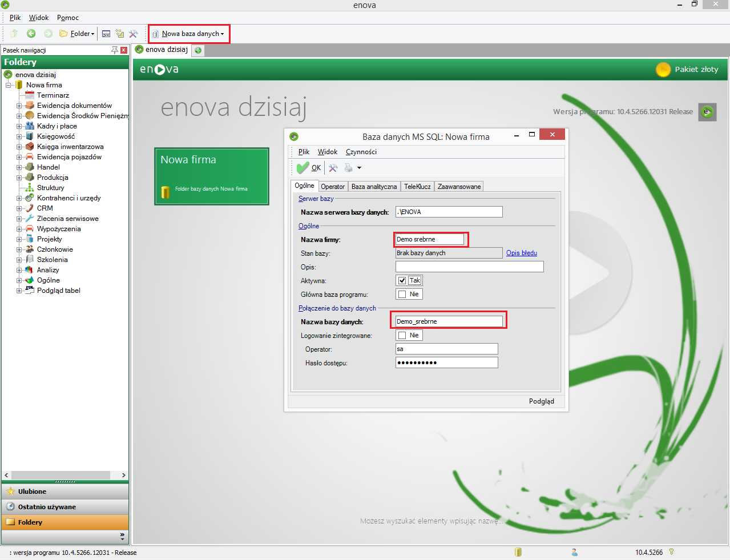This screenshot has height=560, width=730.
Task: Open Terminarz in folder tree
Action: (x=53, y=95)
